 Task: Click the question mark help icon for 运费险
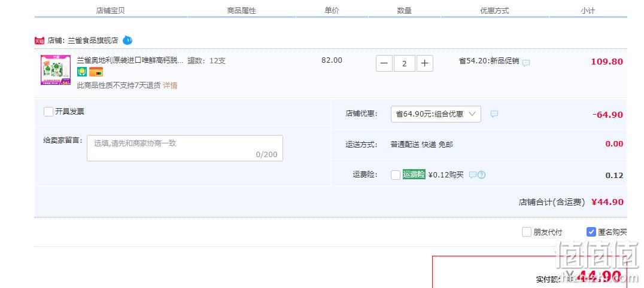[481, 174]
